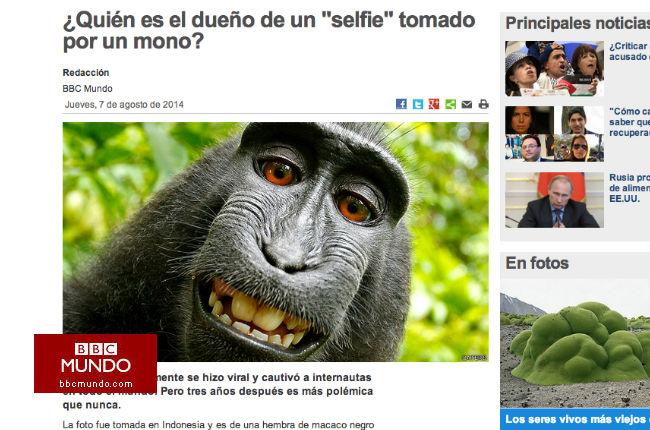Screen dimensions: 650x430
Task: Click the 'En fotos' section heading
Action: (537, 263)
